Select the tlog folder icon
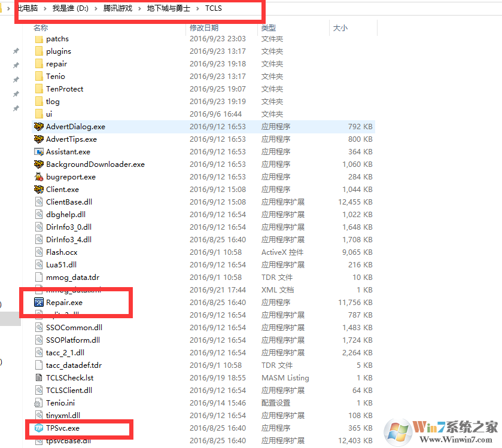 coord(39,102)
